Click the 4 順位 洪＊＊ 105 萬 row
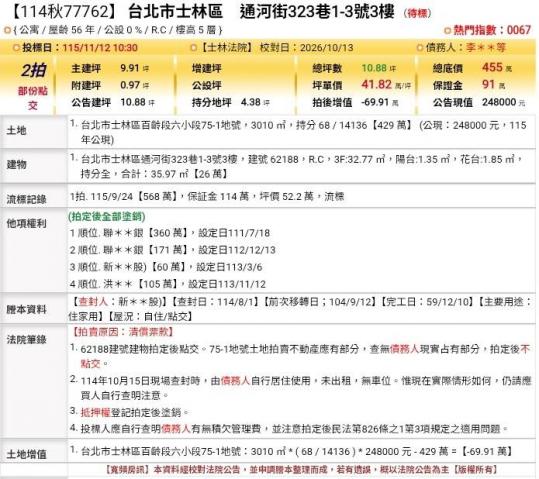The height and width of the screenshot is (479, 539). tap(168, 284)
